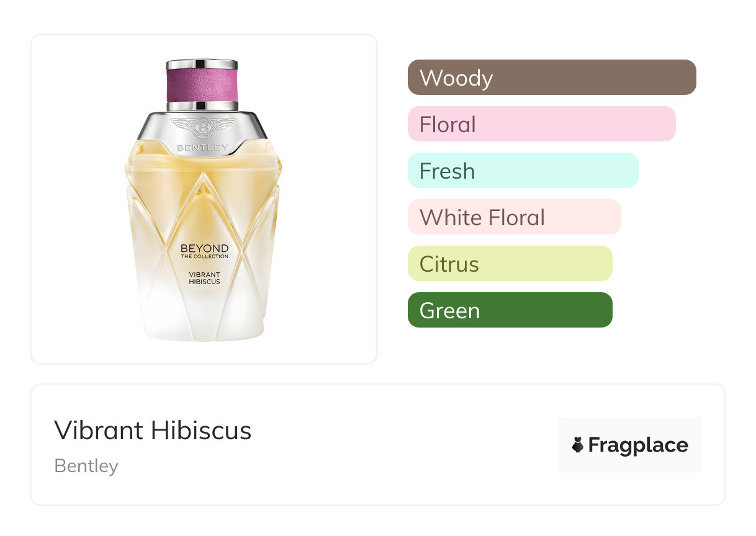This screenshot has height=536, width=756.
Task: Click the yellow-green Citrus accord bar
Action: (x=510, y=264)
